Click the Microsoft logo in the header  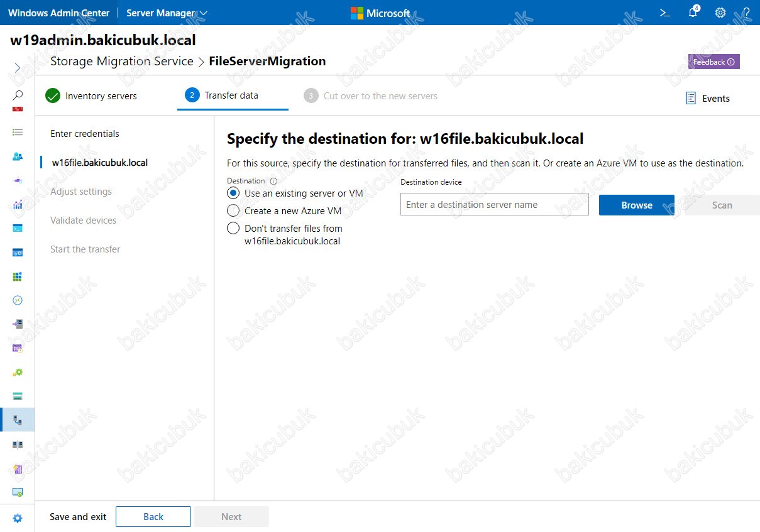click(380, 13)
